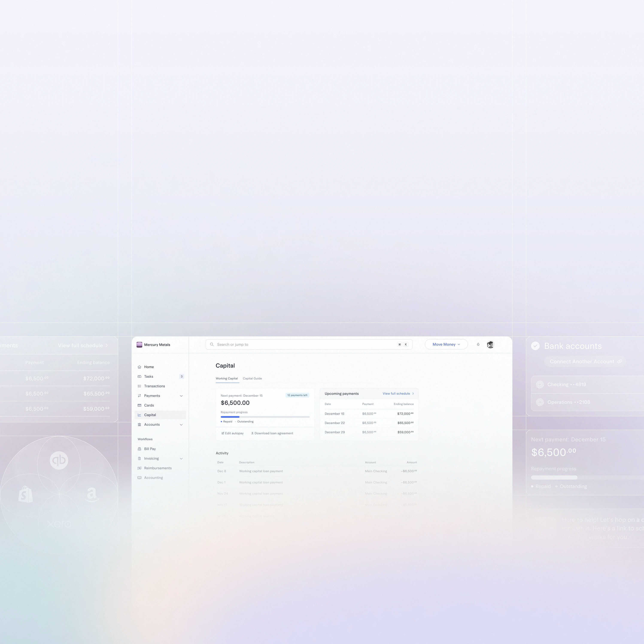Click ending balance $72,000.00
This screenshot has width=644, height=644.
(405, 414)
